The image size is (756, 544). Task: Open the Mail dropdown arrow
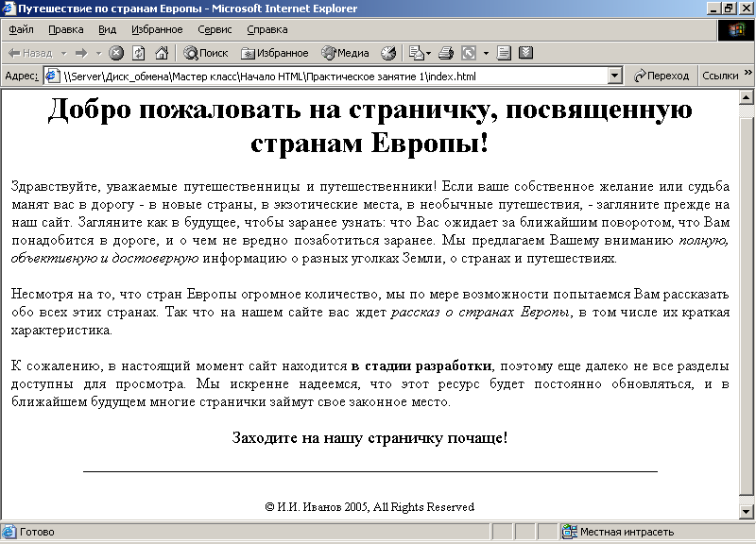(428, 53)
